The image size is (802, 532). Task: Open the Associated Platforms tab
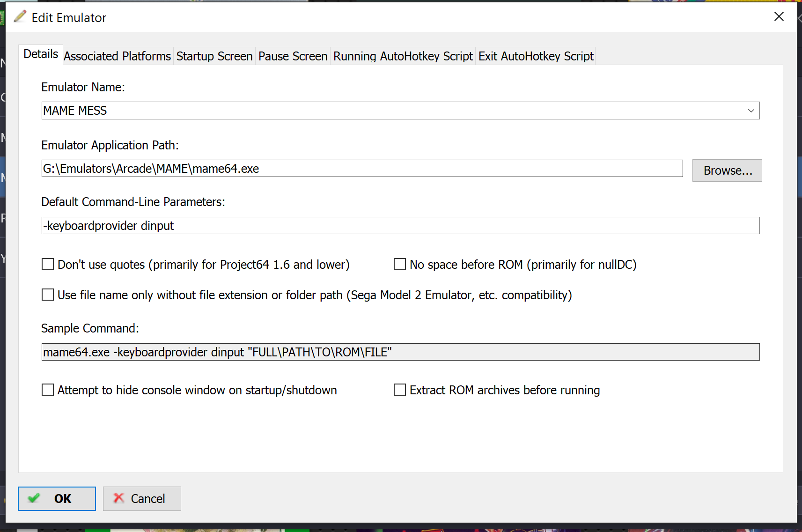tap(118, 56)
